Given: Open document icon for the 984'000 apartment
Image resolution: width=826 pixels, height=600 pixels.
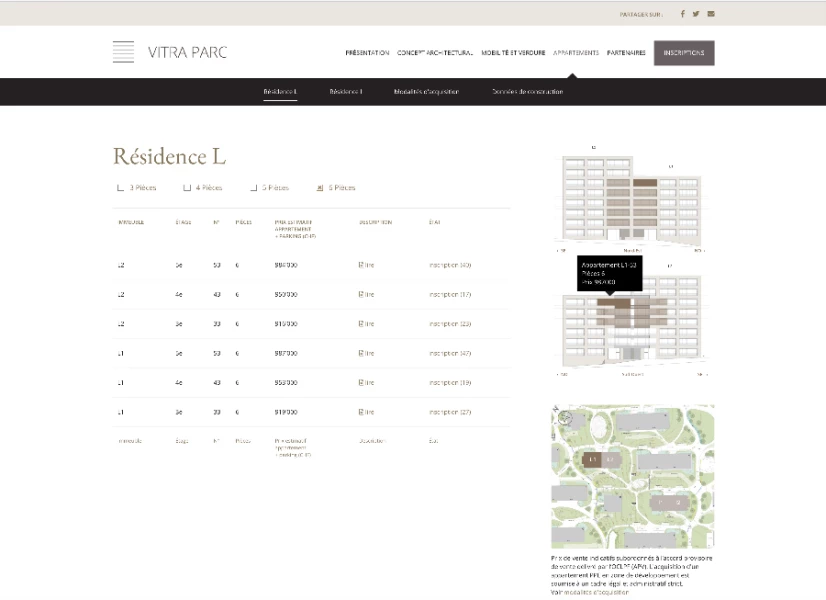Looking at the screenshot, I should (x=361, y=266).
